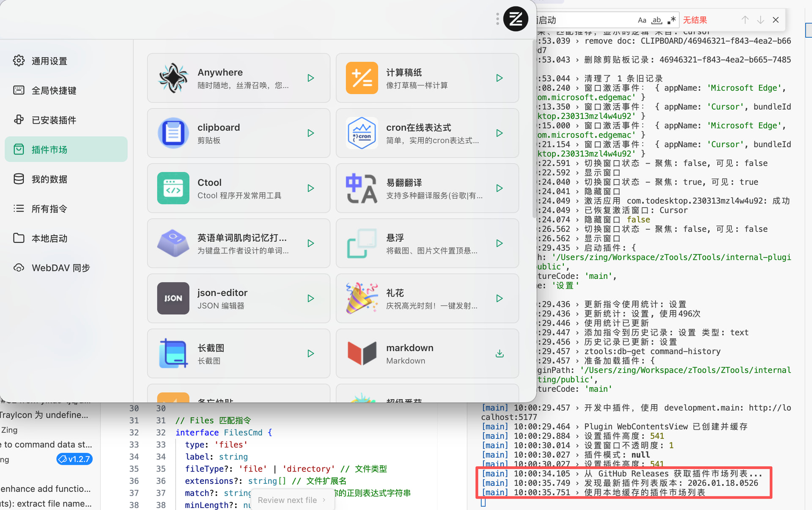Click the gear icon beside 通用设置
The image size is (812, 510).
coord(19,61)
